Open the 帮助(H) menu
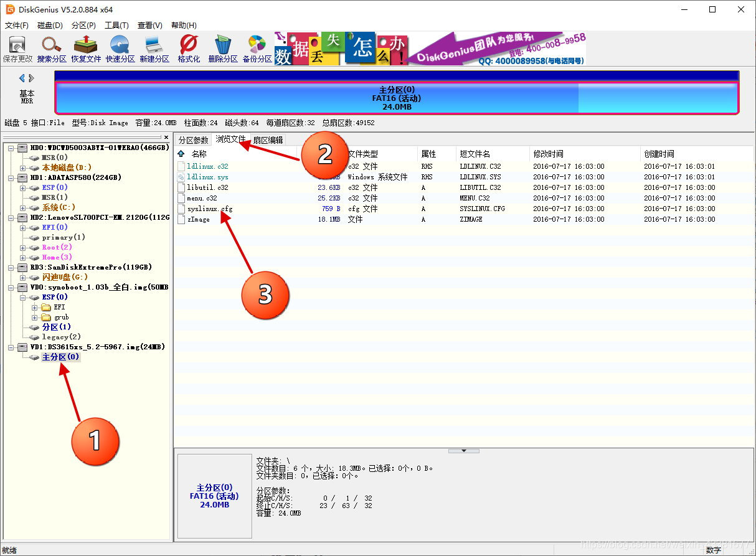Image resolution: width=756 pixels, height=556 pixels. tap(184, 26)
